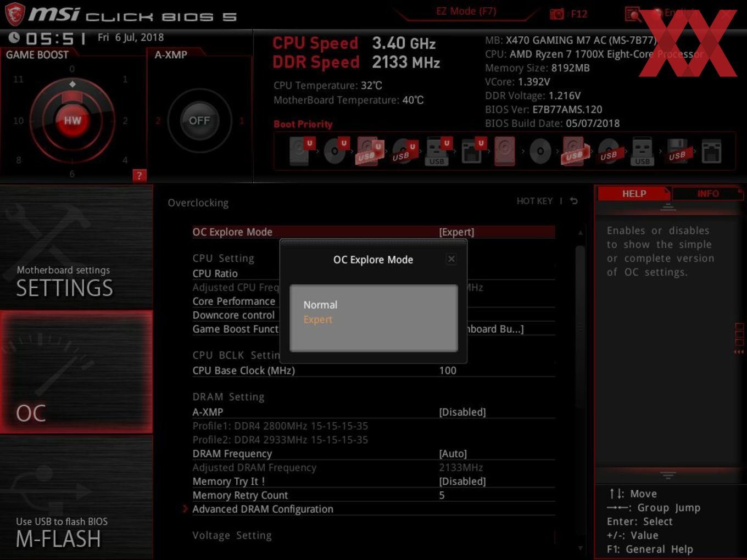This screenshot has height=560, width=747.
Task: Switch to the HELP tab
Action: (x=634, y=193)
